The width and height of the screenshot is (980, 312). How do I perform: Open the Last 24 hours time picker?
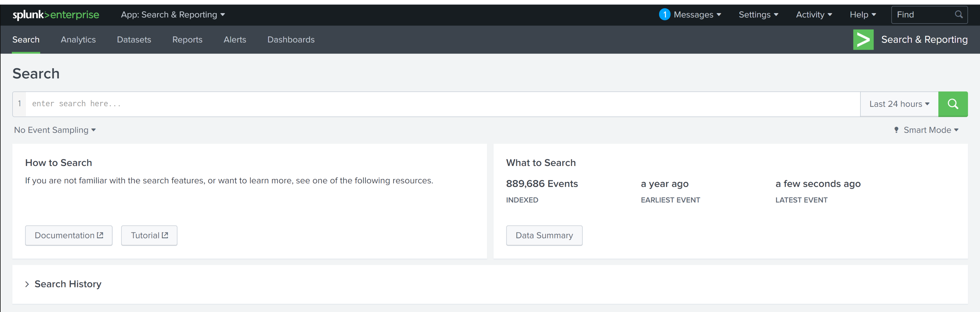(899, 104)
